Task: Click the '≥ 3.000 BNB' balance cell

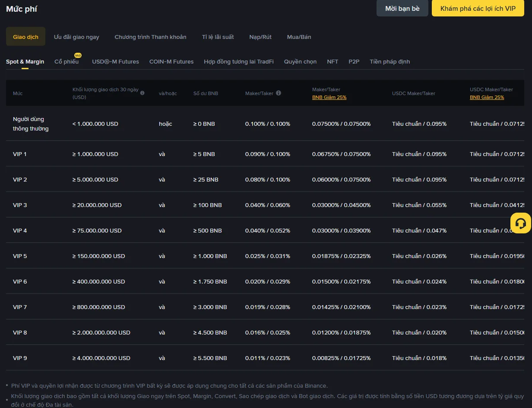Action: click(x=210, y=307)
